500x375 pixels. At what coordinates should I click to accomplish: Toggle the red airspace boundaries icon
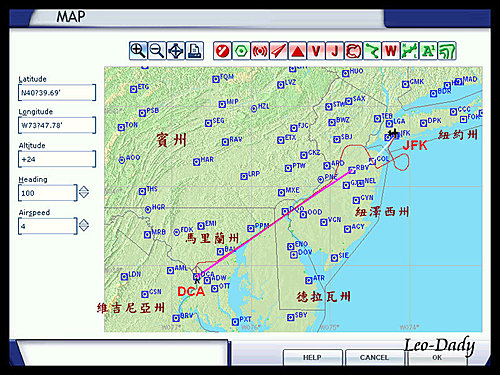pos(353,51)
